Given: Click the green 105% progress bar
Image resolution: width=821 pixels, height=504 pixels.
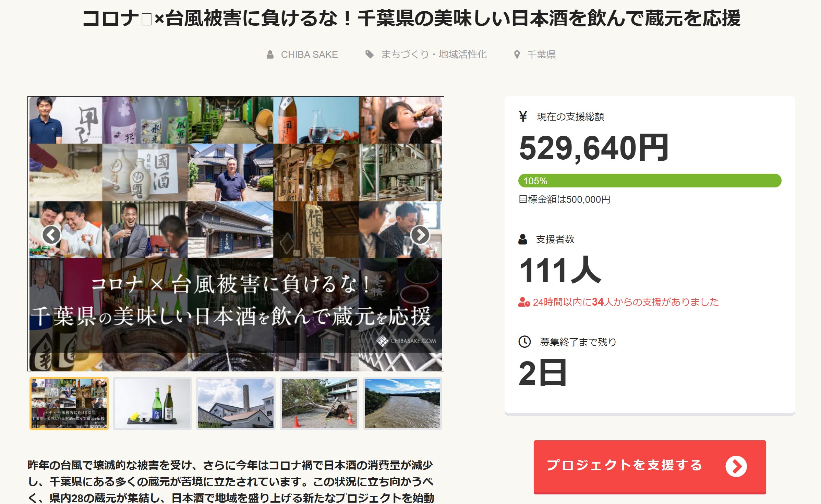Looking at the screenshot, I should (650, 181).
